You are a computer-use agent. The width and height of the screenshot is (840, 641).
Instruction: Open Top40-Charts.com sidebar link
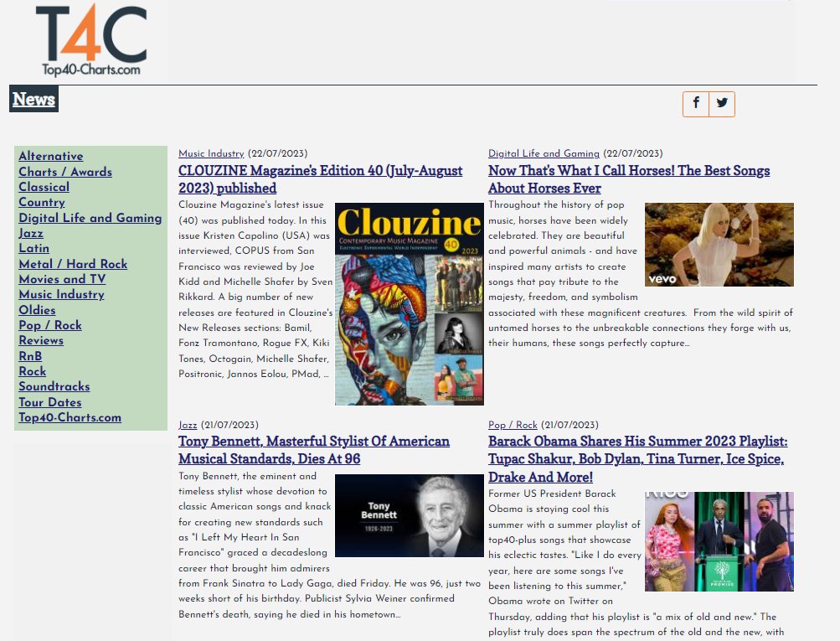pos(70,417)
